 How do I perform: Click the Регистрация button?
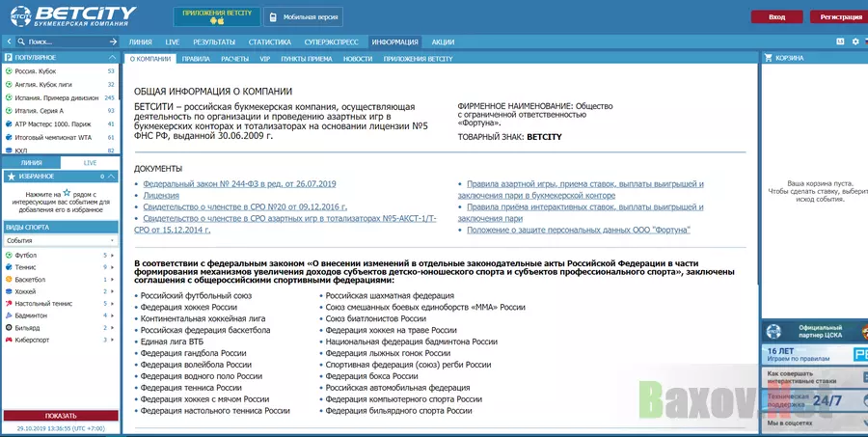(x=840, y=17)
